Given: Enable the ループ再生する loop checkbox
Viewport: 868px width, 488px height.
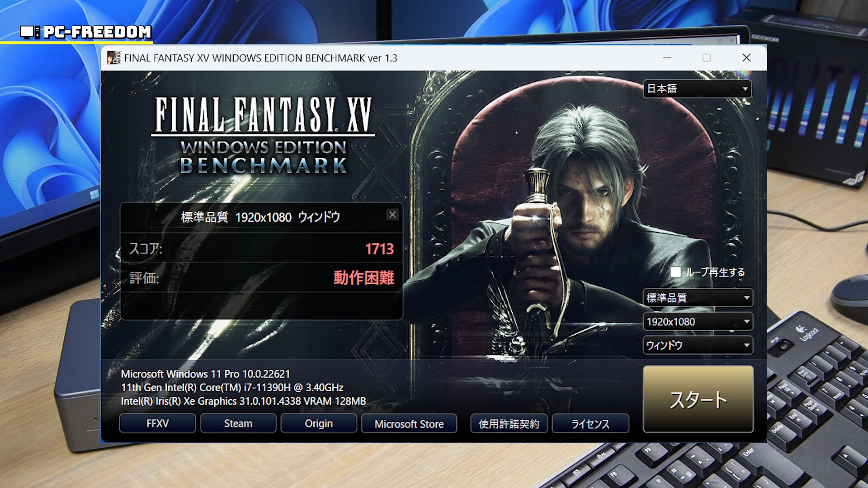Looking at the screenshot, I should point(675,272).
